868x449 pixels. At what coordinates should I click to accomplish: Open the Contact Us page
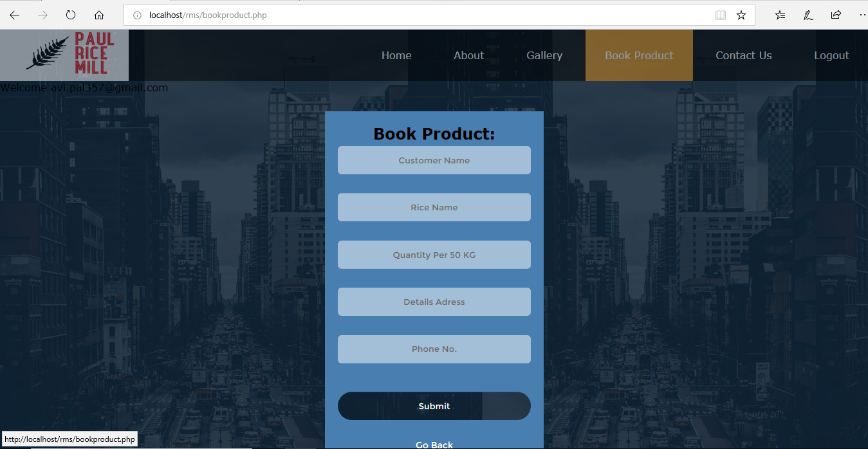pyautogui.click(x=744, y=55)
